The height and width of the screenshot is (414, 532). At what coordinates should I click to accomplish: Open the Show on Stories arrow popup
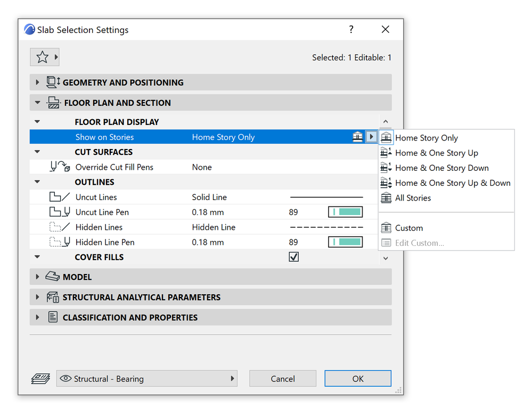[x=371, y=137]
